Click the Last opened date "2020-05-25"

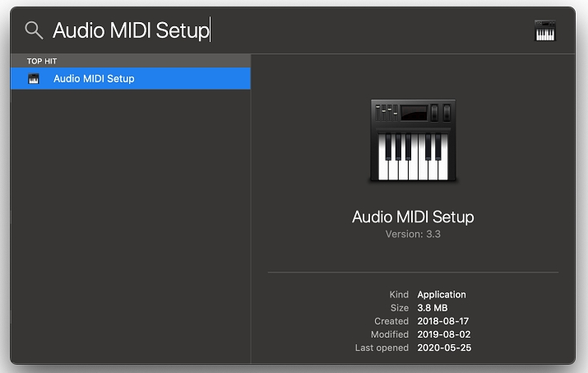pyautogui.click(x=444, y=347)
